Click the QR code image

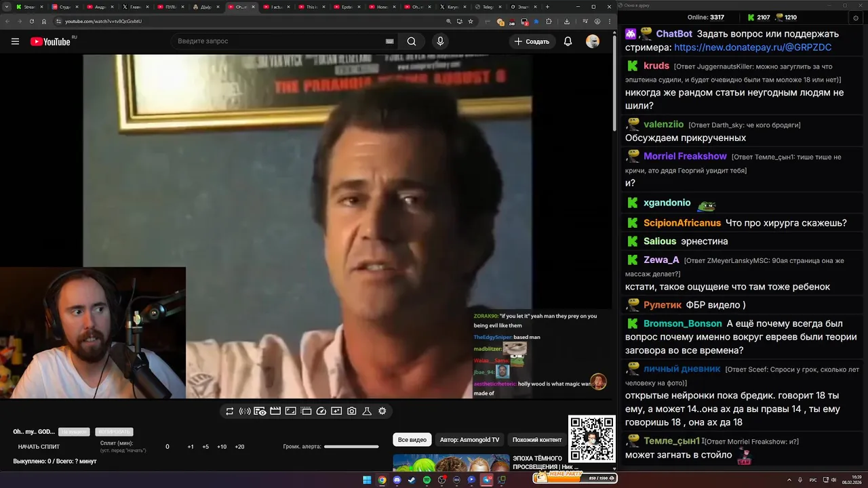pyautogui.click(x=592, y=439)
